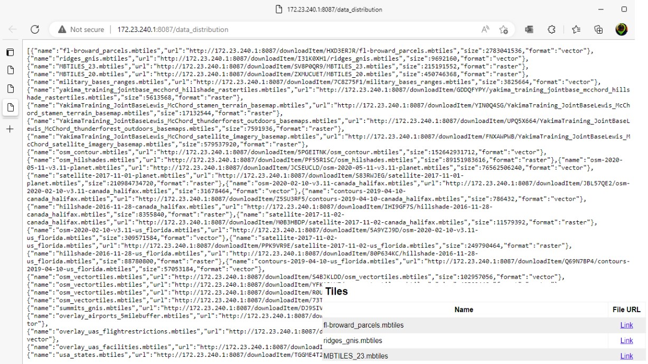Open the Collections icon in toolbar
The height and width of the screenshot is (364, 648).
tap(598, 29)
